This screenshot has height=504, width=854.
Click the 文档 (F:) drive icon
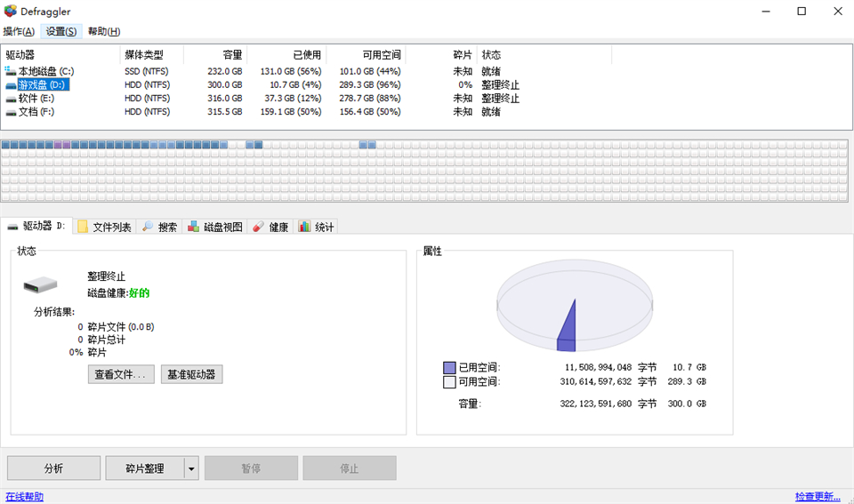11,112
